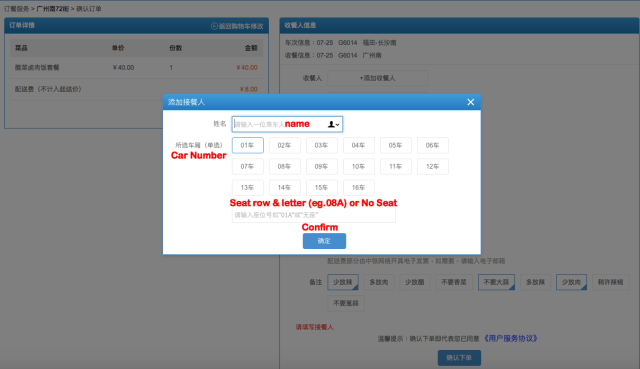Select carriage 01车
The width and height of the screenshot is (640, 369).
point(247,145)
